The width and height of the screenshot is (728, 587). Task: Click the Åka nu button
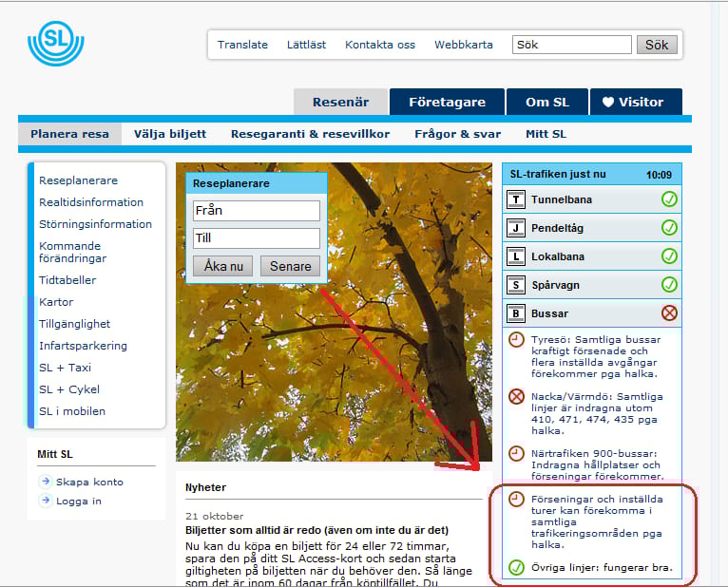point(222,266)
